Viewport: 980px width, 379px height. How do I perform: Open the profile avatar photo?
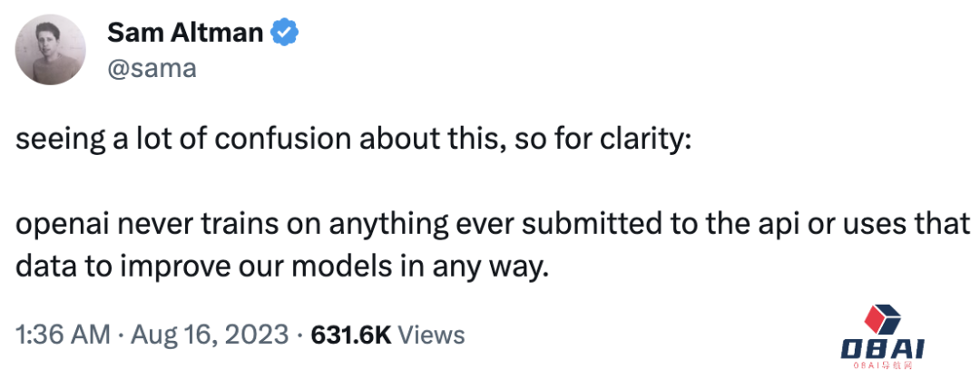51,52
